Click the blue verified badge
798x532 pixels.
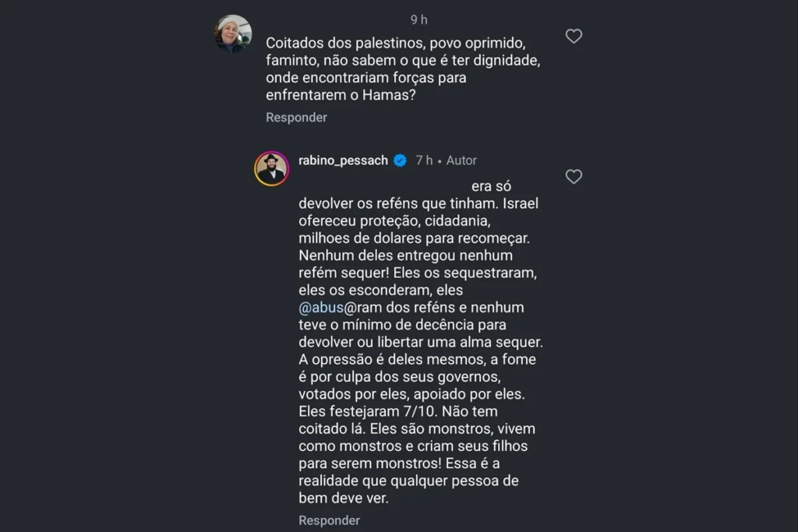[x=400, y=160]
